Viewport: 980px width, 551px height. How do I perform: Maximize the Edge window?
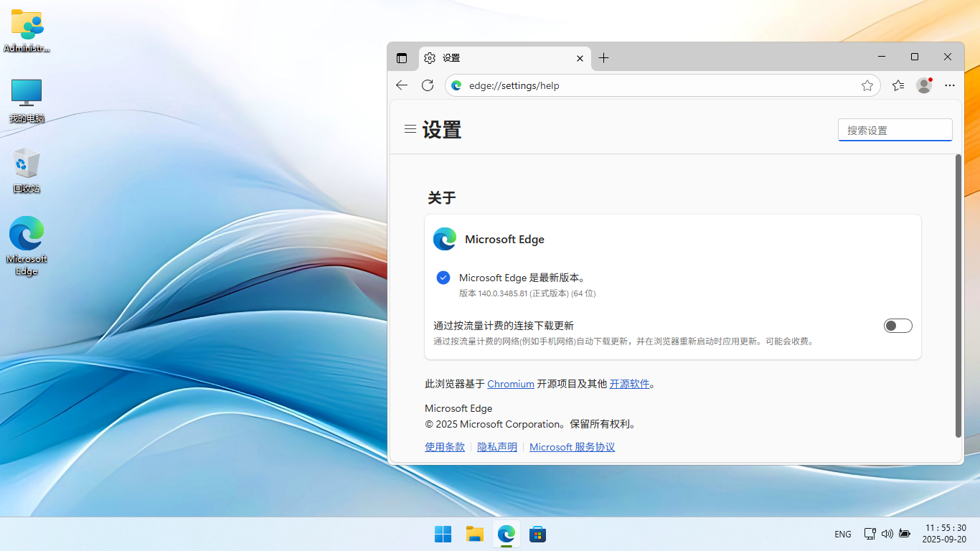915,57
